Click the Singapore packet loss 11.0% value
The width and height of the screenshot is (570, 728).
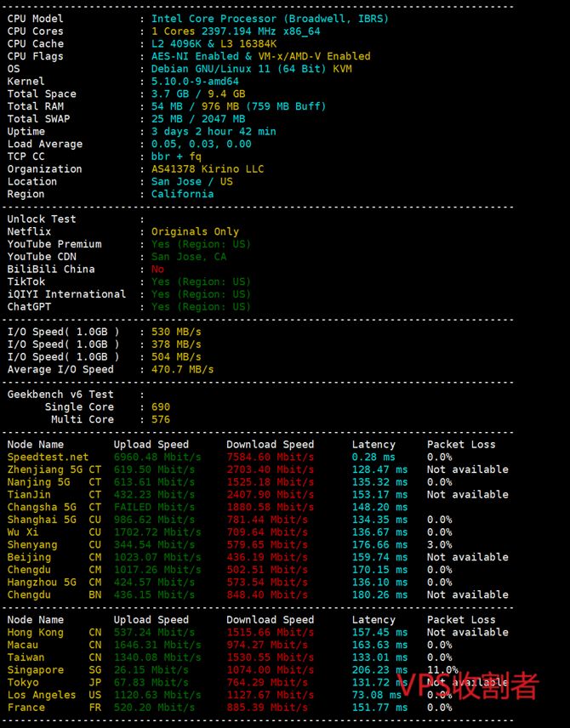[442, 670]
